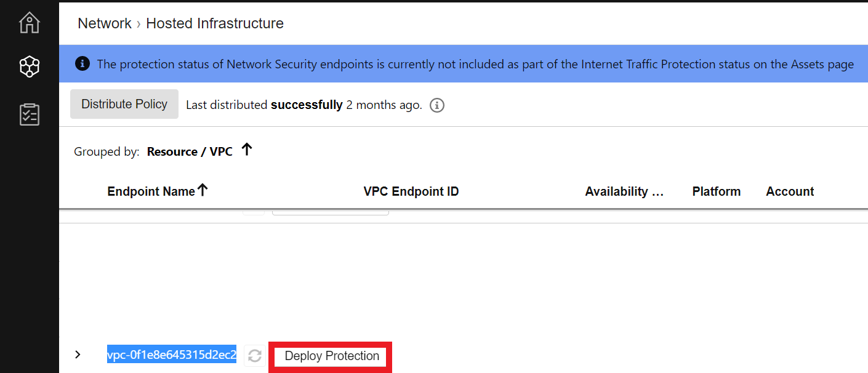Open the checklist clipboard sidebar icon
The image size is (868, 373).
[29, 114]
